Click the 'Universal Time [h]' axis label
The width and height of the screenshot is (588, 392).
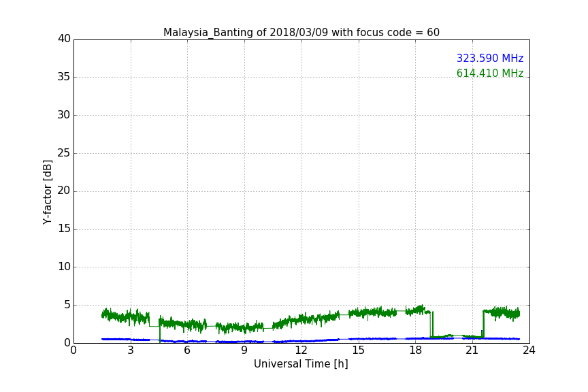point(301,364)
